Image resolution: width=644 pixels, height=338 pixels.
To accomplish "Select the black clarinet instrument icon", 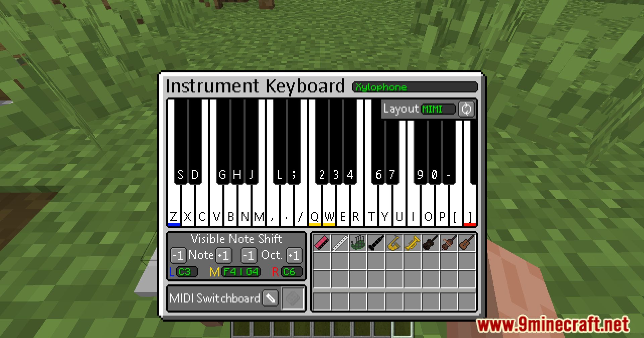I will [x=376, y=243].
